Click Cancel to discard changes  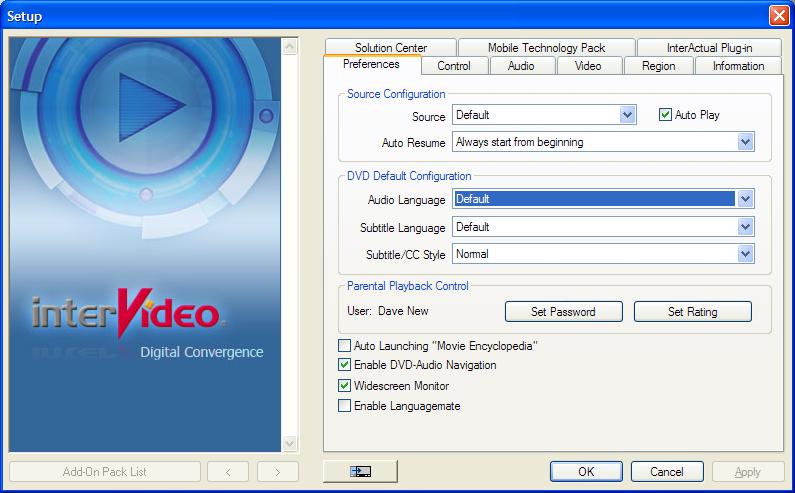tap(667, 472)
